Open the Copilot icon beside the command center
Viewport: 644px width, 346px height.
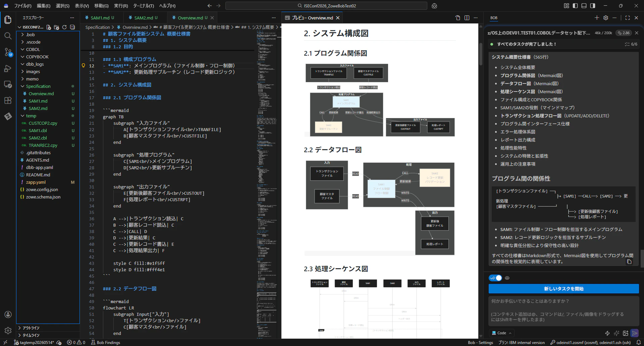pos(434,6)
